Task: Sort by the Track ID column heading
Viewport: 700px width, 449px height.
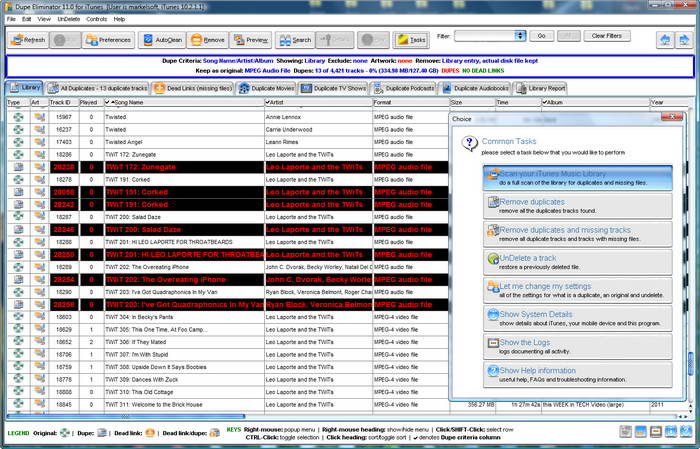Action: [x=63, y=102]
